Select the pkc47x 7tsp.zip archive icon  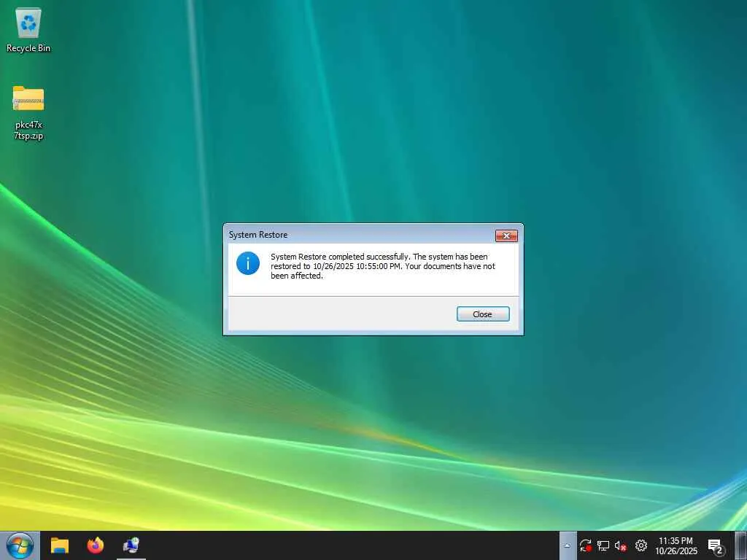click(28, 113)
